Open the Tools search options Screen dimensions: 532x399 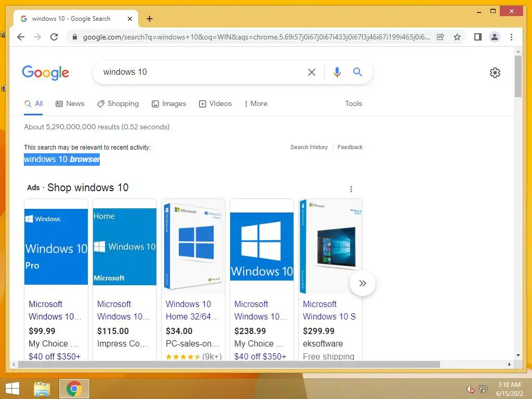coord(353,104)
